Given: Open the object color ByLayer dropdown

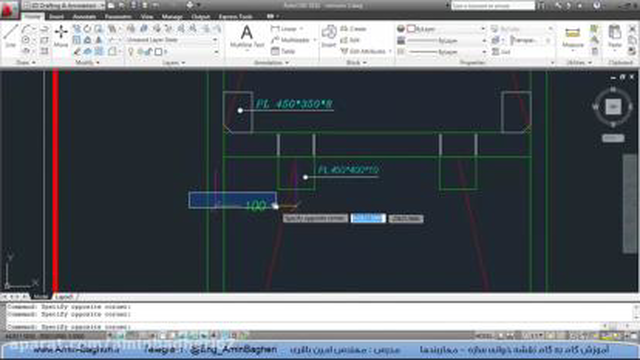Looking at the screenshot, I should (447, 29).
